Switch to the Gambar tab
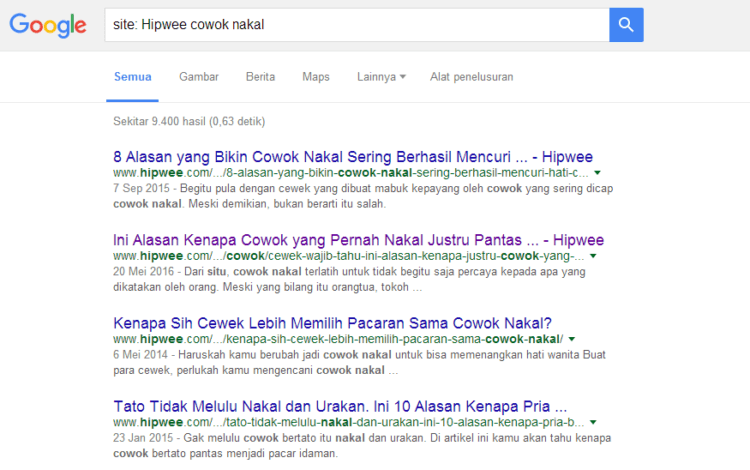 [x=199, y=77]
